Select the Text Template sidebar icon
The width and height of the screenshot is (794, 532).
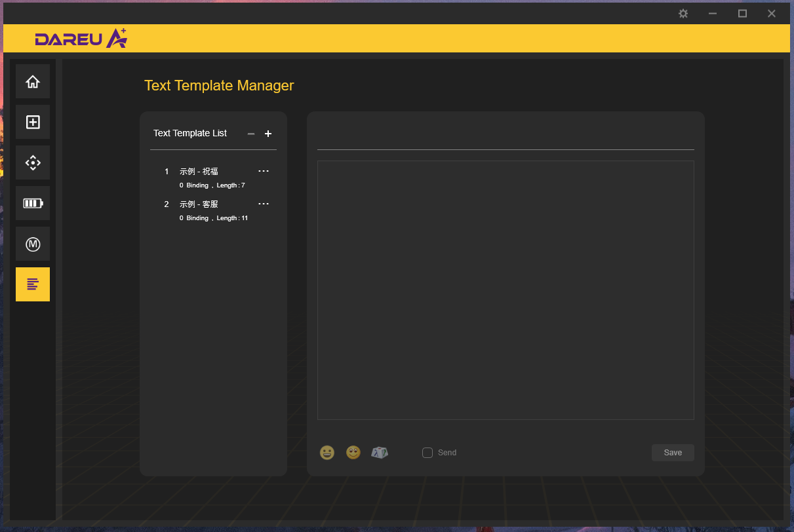point(33,284)
